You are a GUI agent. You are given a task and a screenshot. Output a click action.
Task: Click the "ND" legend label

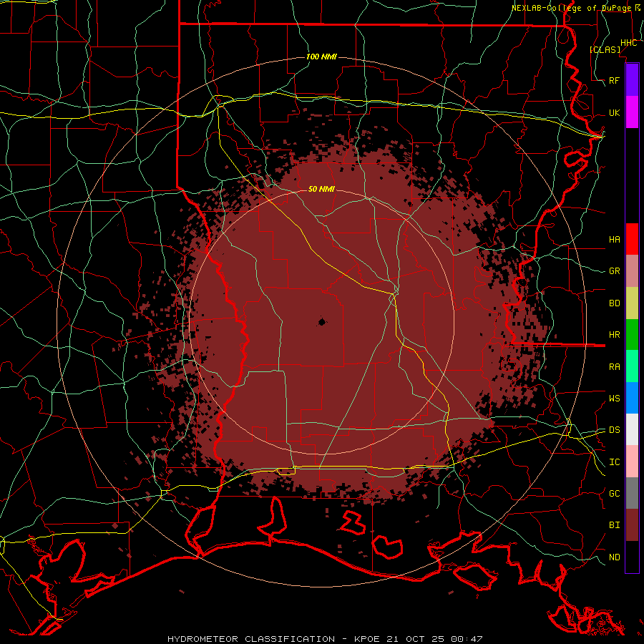pyautogui.click(x=615, y=557)
